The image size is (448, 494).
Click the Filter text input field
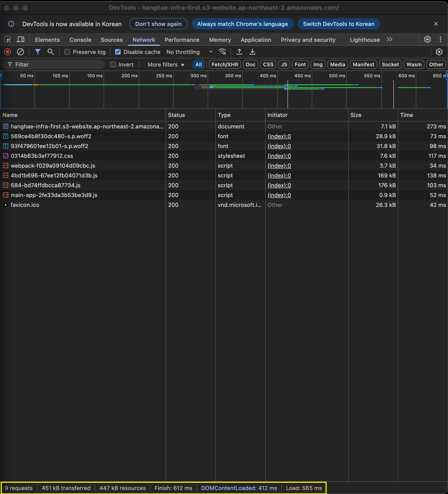(x=53, y=65)
